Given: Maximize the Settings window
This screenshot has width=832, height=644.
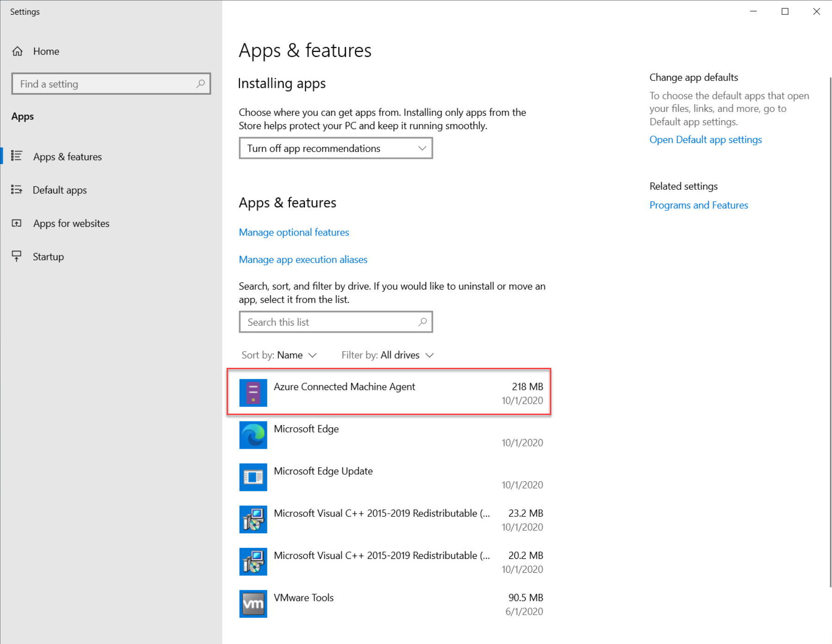Looking at the screenshot, I should (x=785, y=11).
